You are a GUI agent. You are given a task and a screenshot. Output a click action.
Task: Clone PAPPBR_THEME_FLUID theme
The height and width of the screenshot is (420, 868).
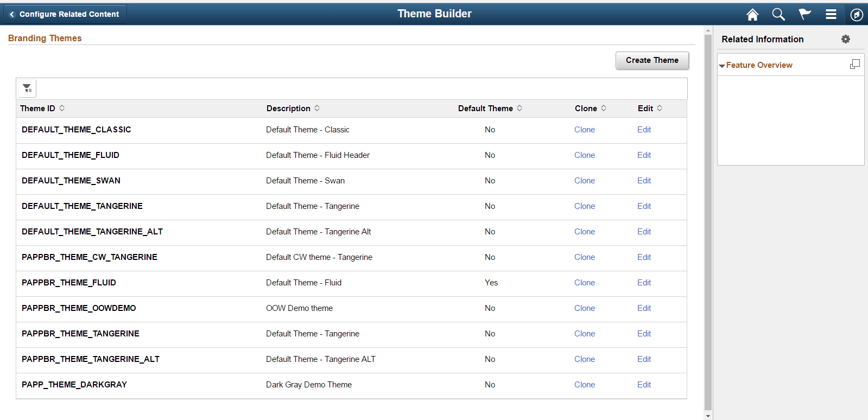pyautogui.click(x=585, y=283)
